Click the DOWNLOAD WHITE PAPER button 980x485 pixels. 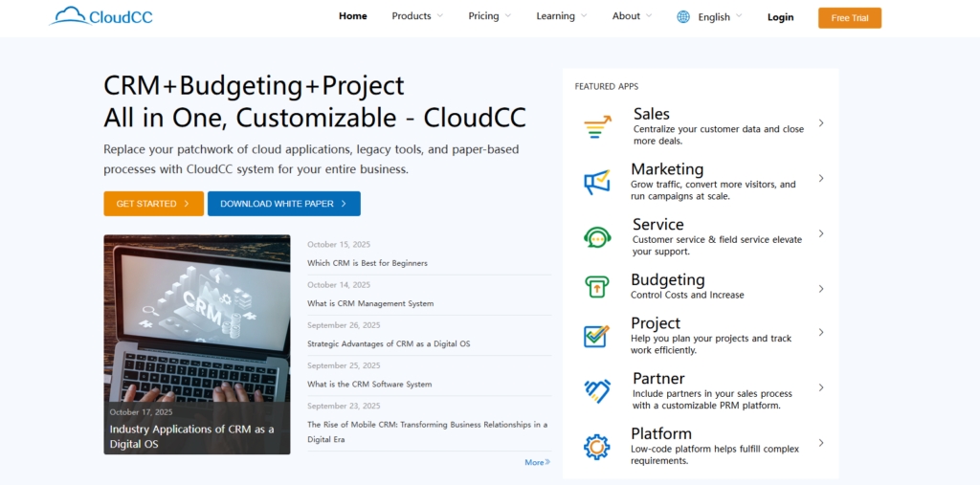pos(283,204)
